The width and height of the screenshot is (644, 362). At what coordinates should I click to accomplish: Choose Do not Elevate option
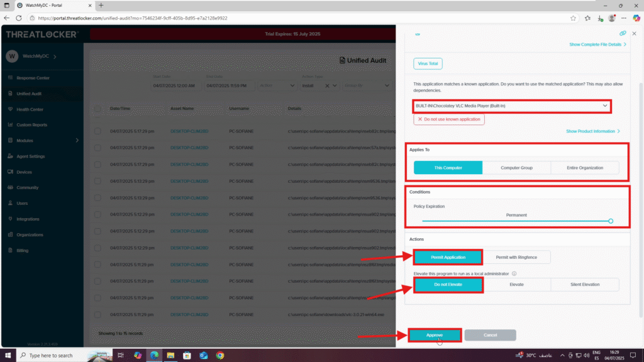[x=448, y=285]
